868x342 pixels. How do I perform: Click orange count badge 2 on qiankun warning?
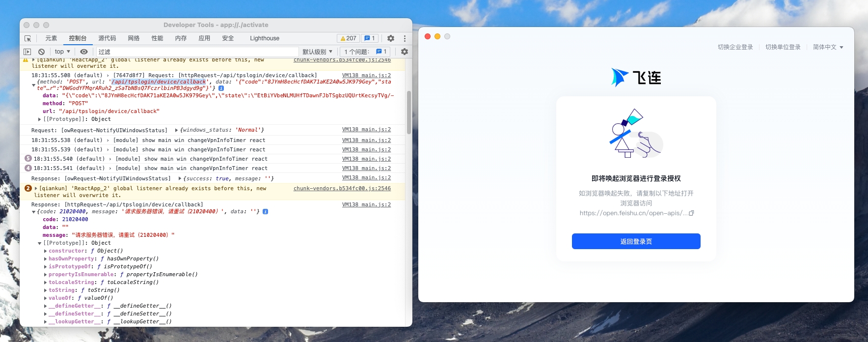tap(28, 188)
